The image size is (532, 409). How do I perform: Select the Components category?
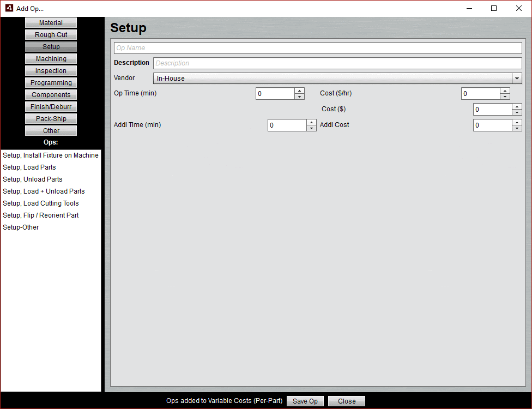51,94
